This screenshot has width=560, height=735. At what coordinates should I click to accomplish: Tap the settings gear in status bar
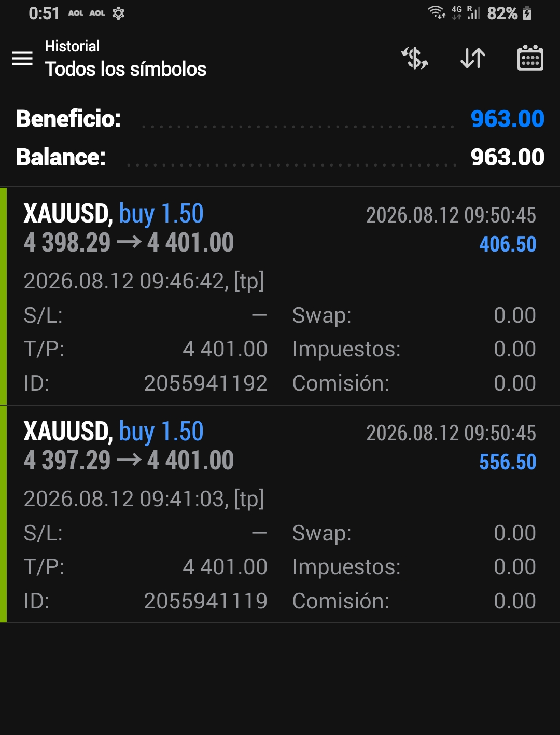[x=119, y=13]
